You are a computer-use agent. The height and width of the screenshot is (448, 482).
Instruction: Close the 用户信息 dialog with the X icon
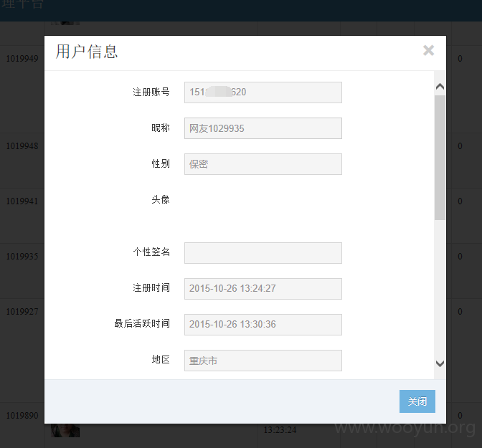[428, 50]
